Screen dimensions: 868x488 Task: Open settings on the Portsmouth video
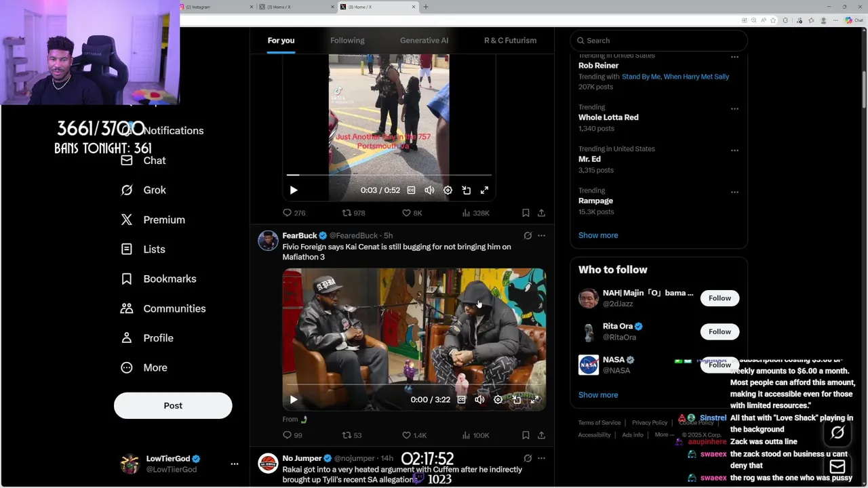tap(448, 190)
